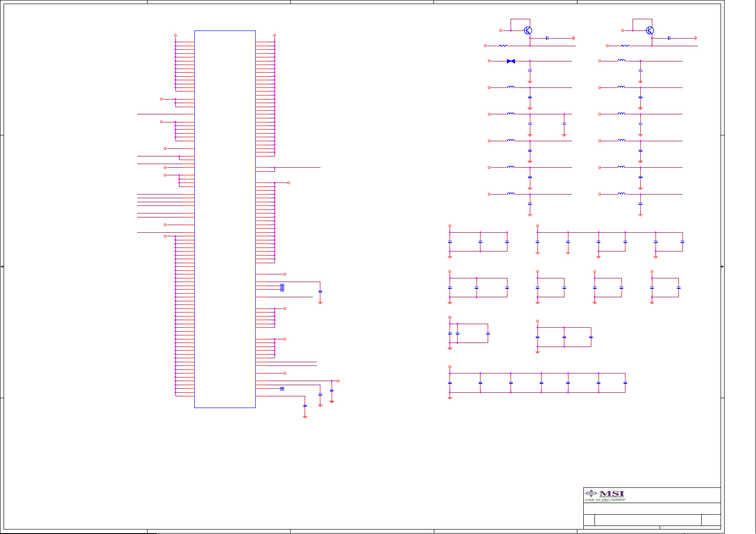Screen dimensions: 756x534
Task: Click the MSI logo in title block
Action: click(x=605, y=495)
